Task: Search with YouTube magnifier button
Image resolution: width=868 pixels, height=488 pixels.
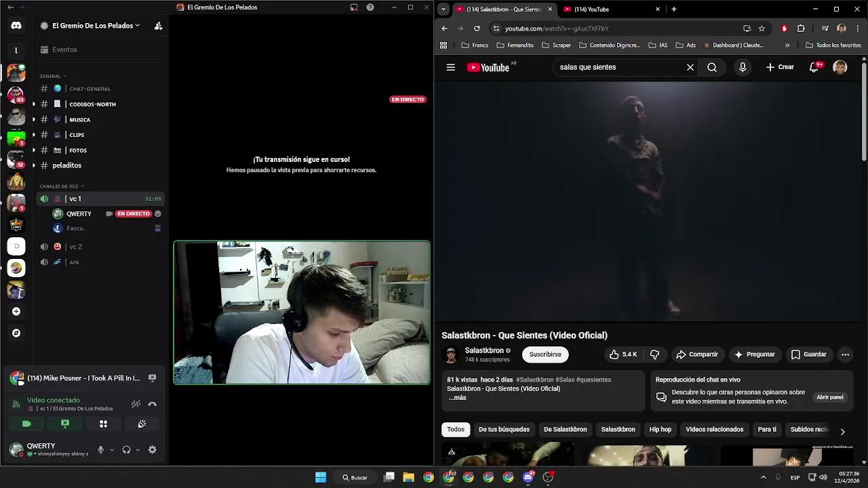Action: pyautogui.click(x=712, y=67)
